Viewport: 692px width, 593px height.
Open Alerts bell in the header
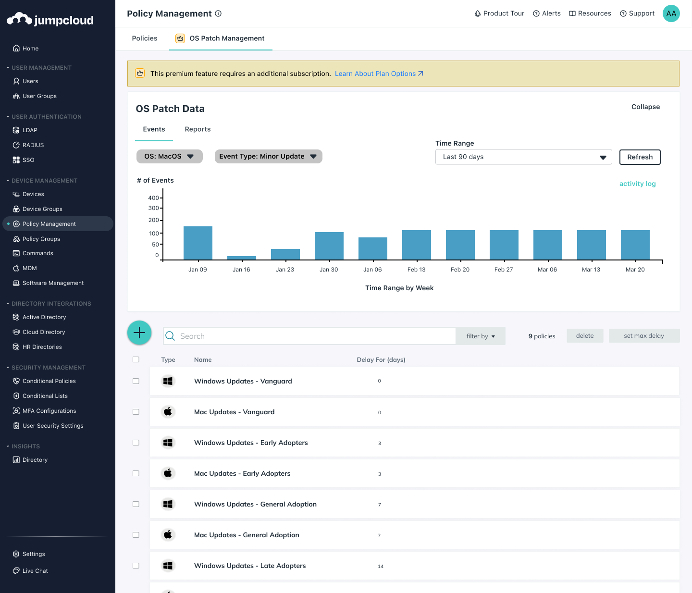tap(546, 14)
